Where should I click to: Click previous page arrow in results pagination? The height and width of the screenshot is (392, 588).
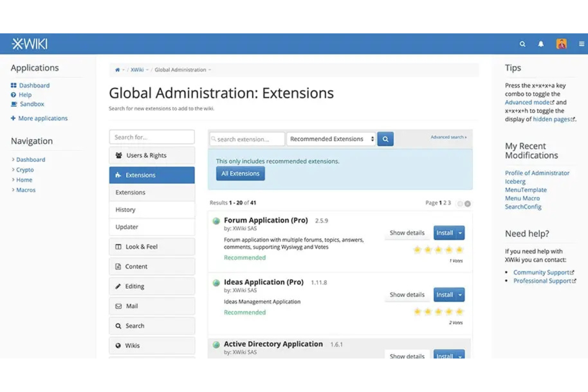click(x=460, y=204)
